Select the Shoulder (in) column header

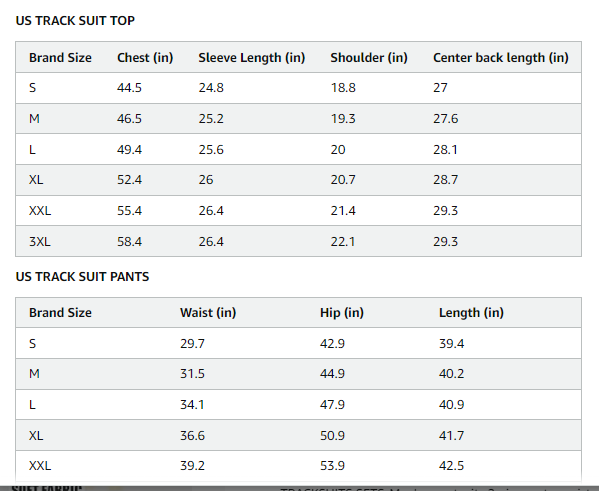(x=369, y=58)
